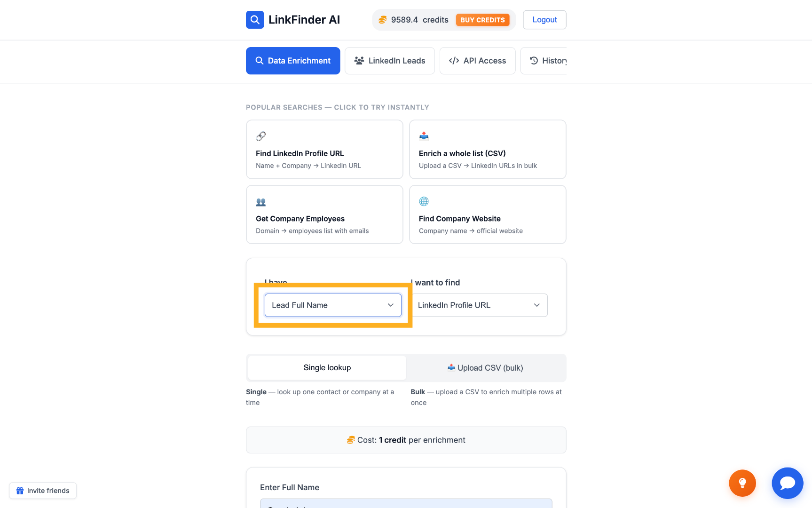Switch to the LinkedIn Leads tab
The width and height of the screenshot is (812, 508).
point(390,61)
